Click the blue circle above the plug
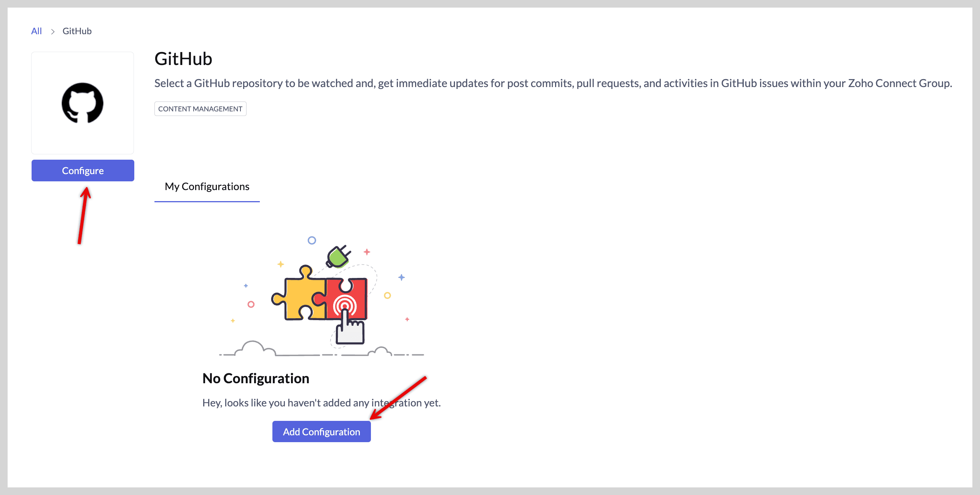This screenshot has width=980, height=495. [x=312, y=240]
